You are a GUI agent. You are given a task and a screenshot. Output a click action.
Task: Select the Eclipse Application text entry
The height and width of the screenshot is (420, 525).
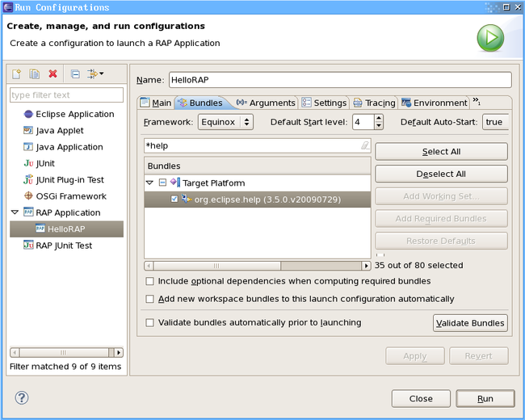(x=75, y=114)
